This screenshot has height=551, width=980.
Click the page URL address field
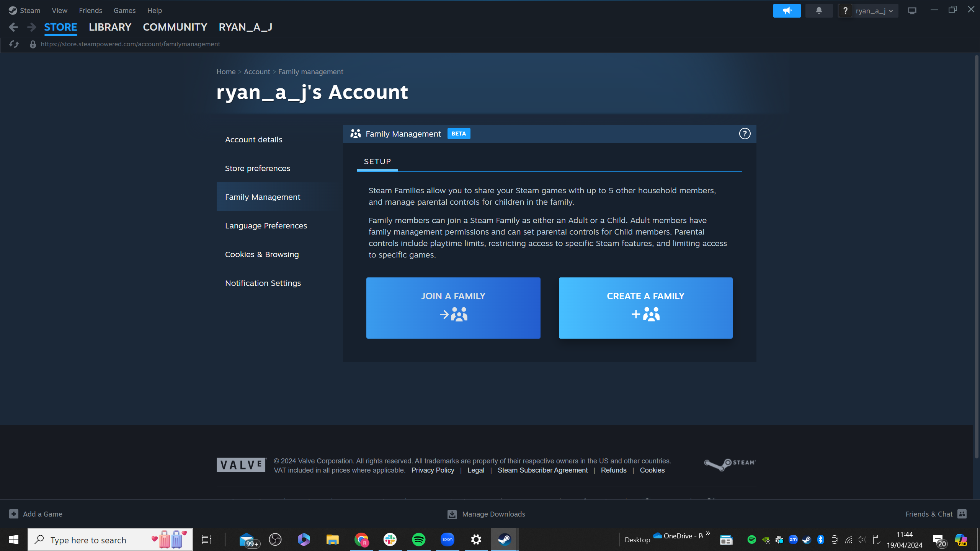pyautogui.click(x=130, y=44)
